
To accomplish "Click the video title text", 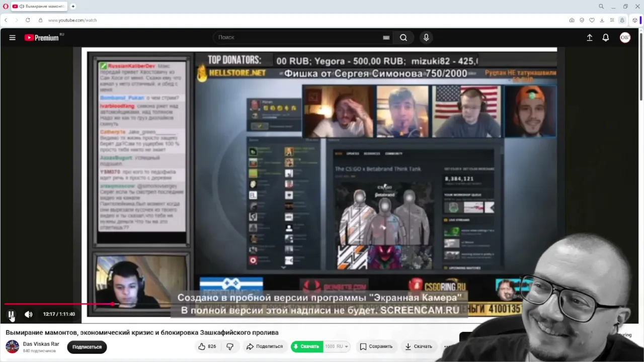I will [142, 332].
